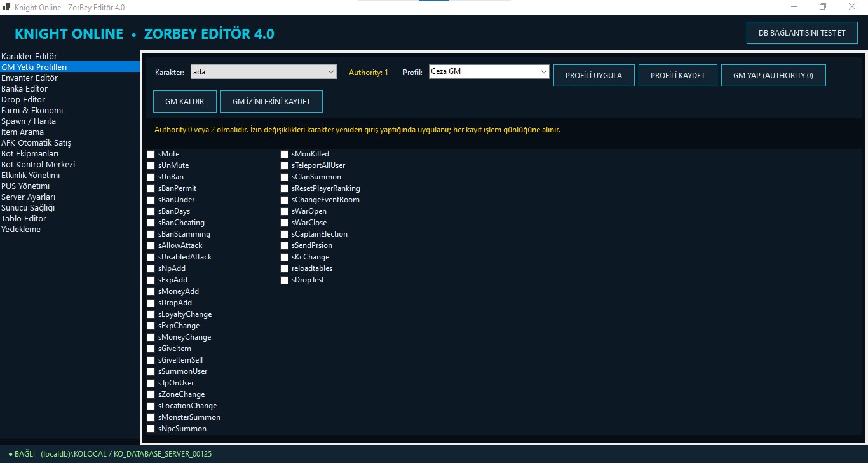This screenshot has width=868, height=463.
Task: Click GM KALDIR button
Action: 184,101
